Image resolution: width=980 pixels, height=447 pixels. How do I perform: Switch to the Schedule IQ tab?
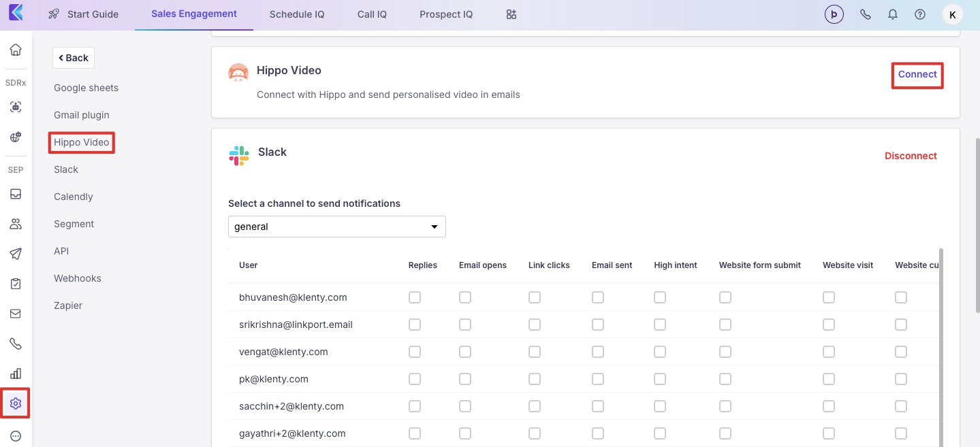click(297, 14)
